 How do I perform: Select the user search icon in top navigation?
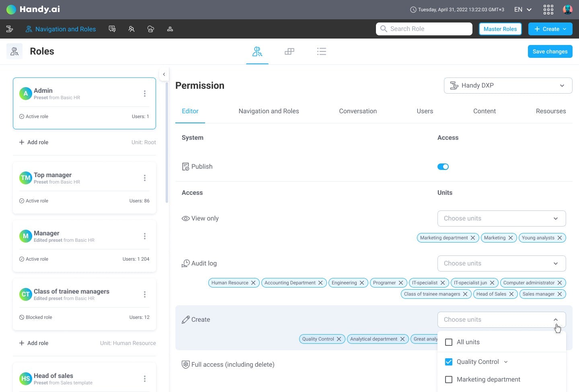[x=131, y=29]
